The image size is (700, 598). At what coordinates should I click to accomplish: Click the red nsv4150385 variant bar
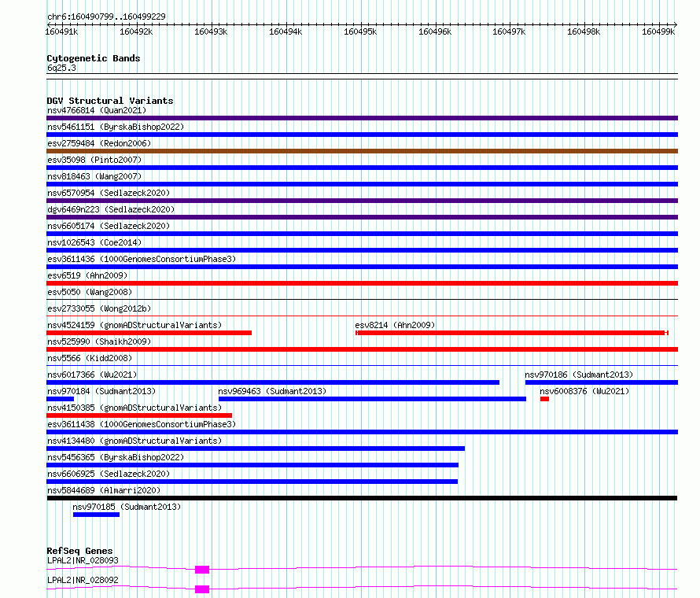pos(139,415)
